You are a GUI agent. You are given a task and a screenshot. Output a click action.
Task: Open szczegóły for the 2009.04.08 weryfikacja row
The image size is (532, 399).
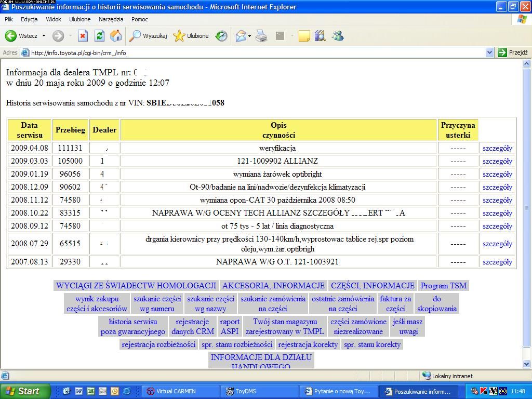coord(497,148)
